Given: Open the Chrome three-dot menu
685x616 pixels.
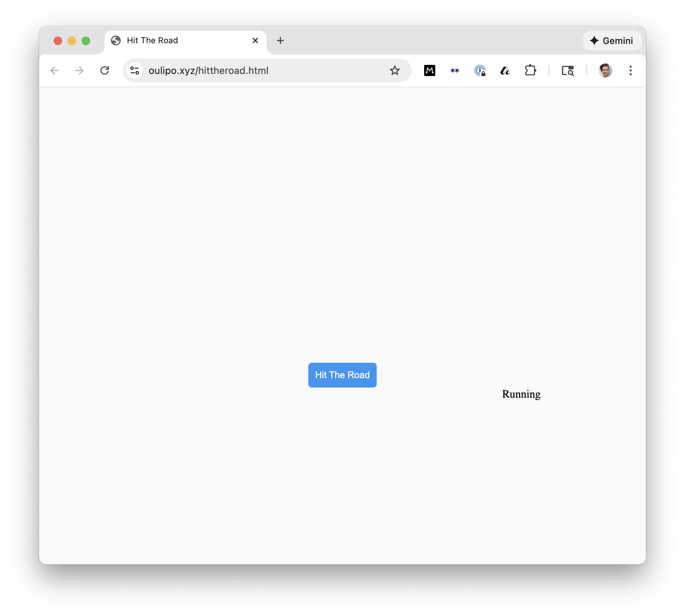Looking at the screenshot, I should point(630,70).
